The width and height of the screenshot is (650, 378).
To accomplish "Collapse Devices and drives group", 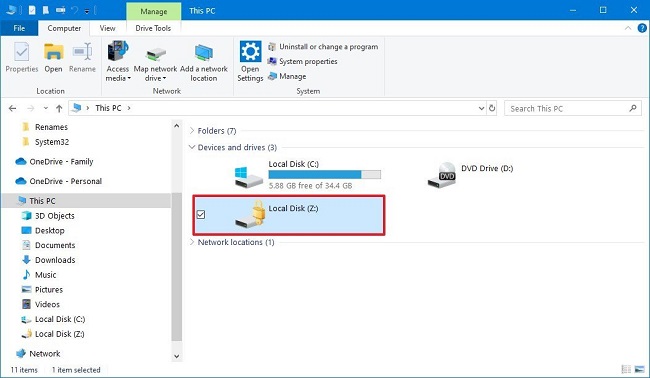I will 192,147.
